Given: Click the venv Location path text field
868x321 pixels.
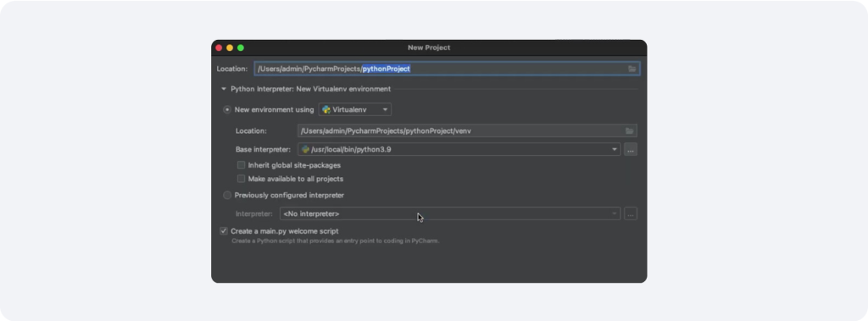Looking at the screenshot, I should point(467,131).
